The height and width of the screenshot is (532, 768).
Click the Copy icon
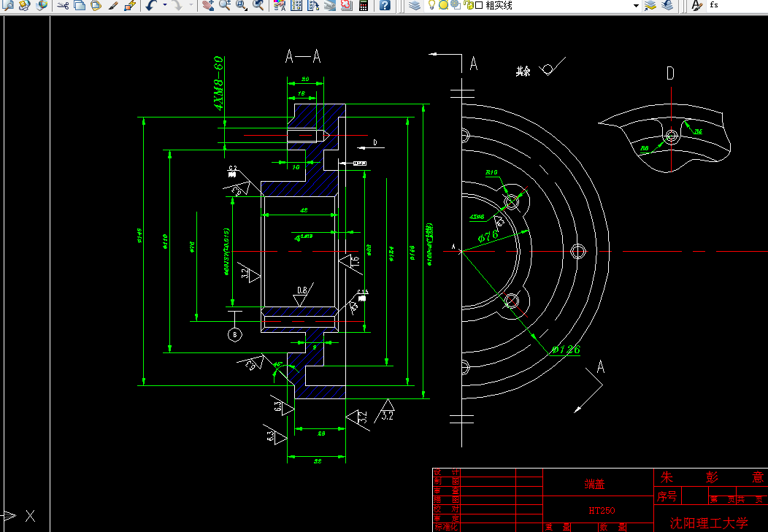click(79, 6)
